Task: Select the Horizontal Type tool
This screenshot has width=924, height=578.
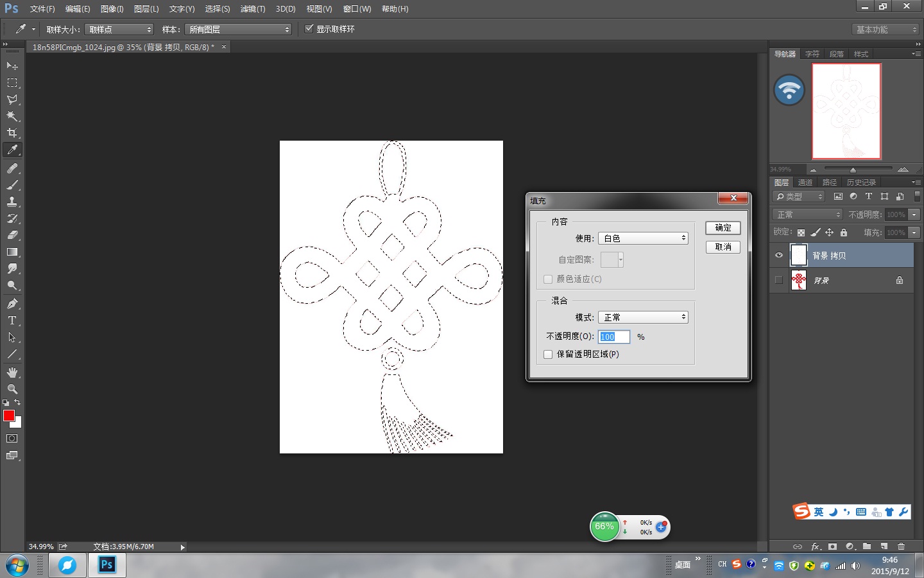Action: click(12, 320)
